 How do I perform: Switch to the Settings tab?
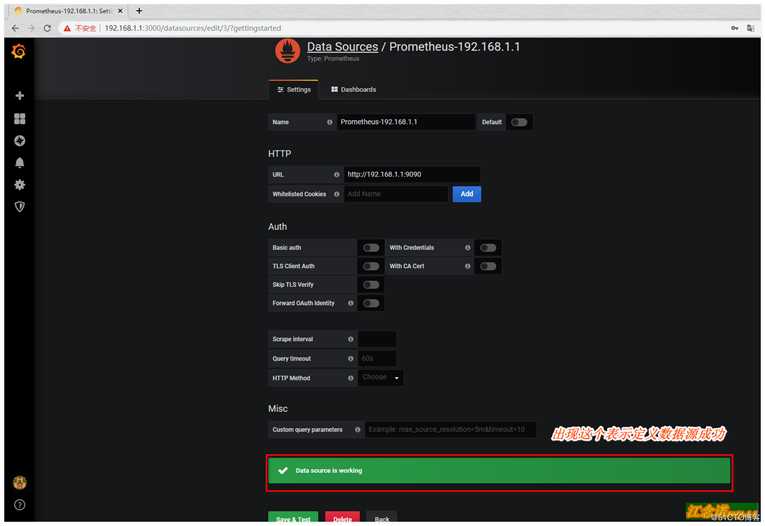point(294,90)
